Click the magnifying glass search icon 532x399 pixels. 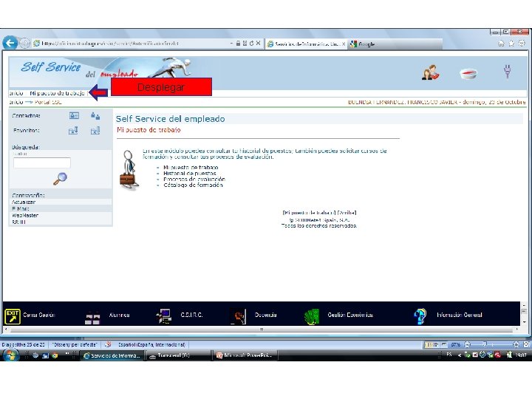tap(60, 179)
